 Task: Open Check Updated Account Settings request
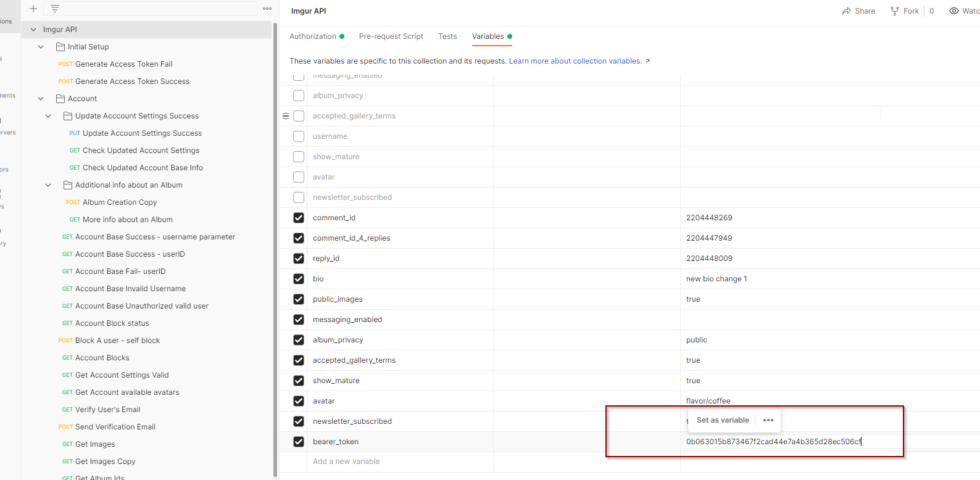pos(141,151)
